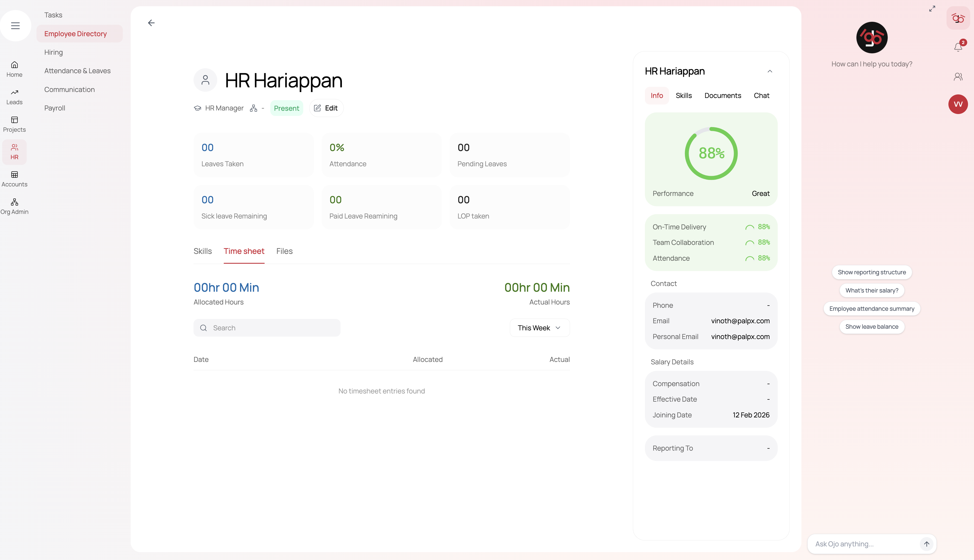Expand the chat panel to fullscreen
Viewport: 974px width, 560px height.
(932, 8)
